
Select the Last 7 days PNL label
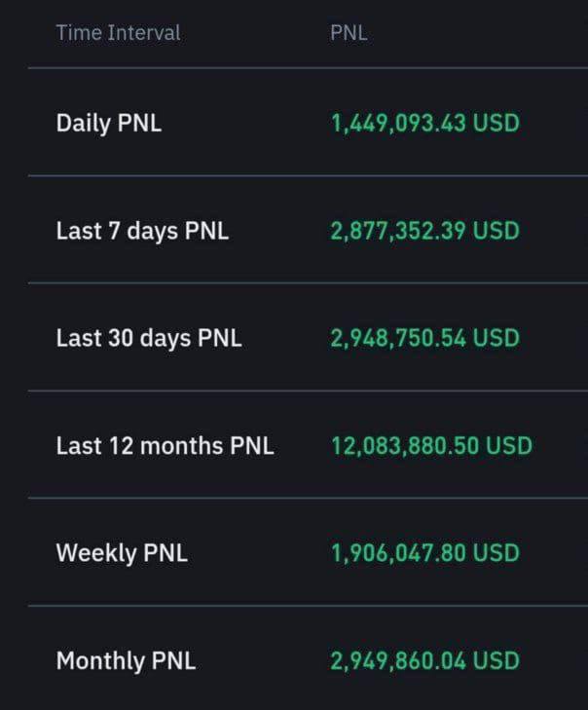142,231
